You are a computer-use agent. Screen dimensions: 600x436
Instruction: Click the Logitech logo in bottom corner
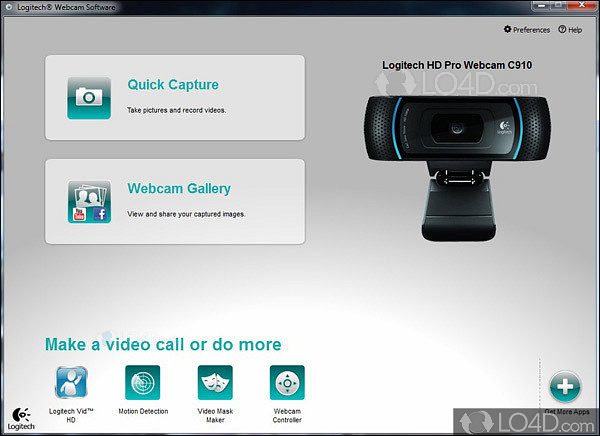tap(21, 416)
